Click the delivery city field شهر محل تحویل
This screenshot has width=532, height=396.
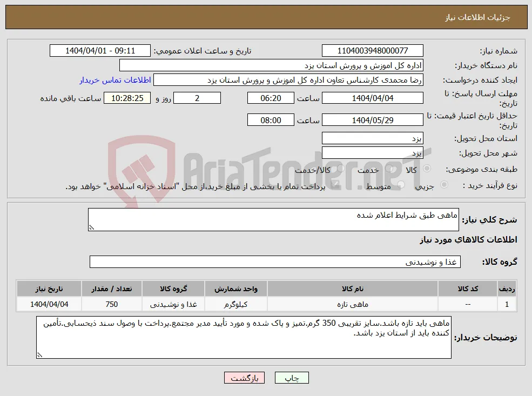click(373, 153)
